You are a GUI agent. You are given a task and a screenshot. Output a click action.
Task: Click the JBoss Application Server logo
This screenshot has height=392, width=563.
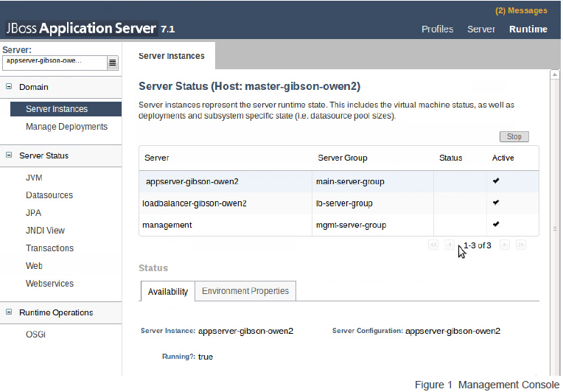[x=82, y=29]
